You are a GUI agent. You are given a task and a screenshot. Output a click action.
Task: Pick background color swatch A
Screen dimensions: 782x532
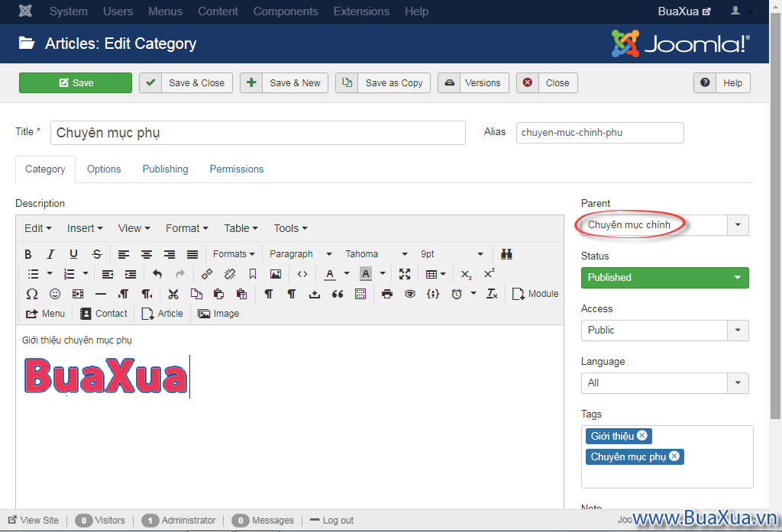[x=366, y=274]
